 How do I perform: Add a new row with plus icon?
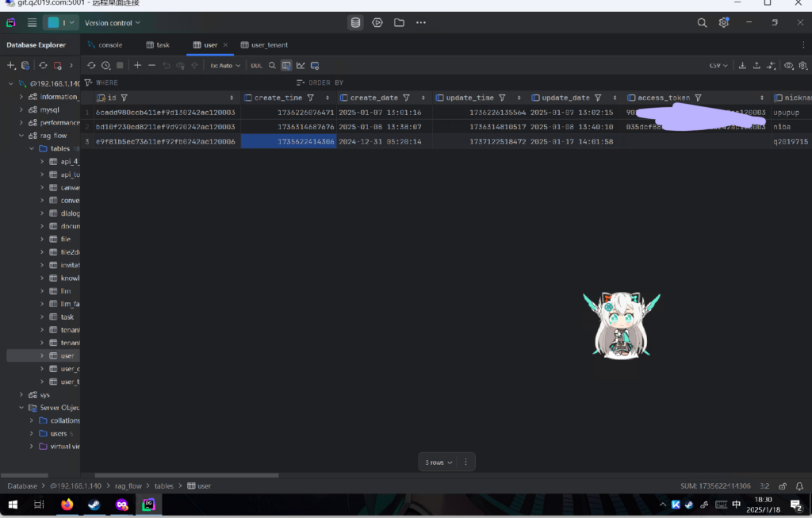[138, 66]
